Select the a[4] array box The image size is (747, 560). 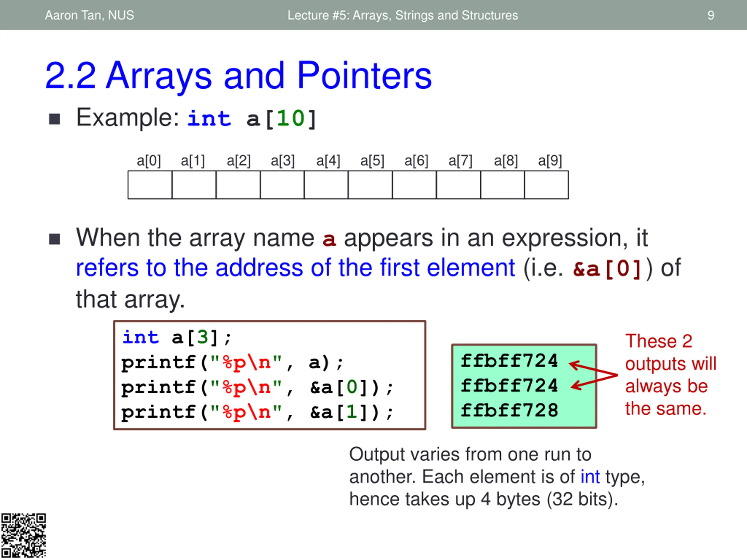[326, 185]
